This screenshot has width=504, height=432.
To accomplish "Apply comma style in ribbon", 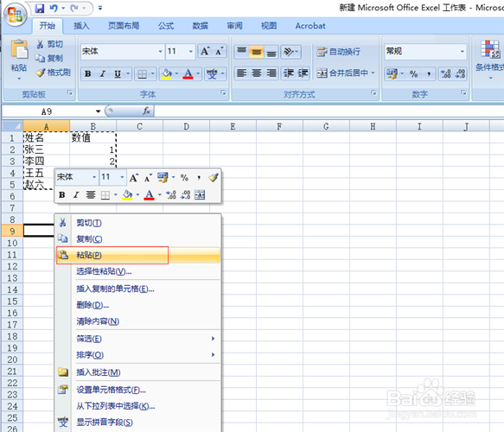I will tap(429, 74).
